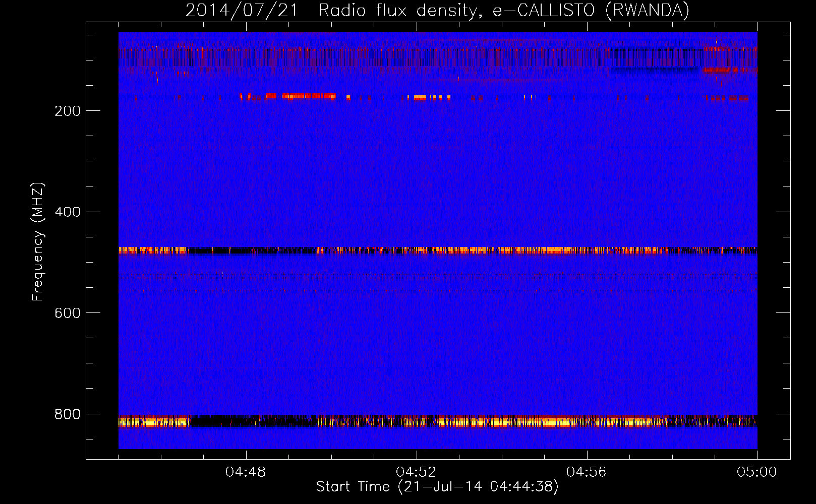
Task: Click the plot title mentioning e-CALLISTO (RWANDA)
Action: click(437, 10)
